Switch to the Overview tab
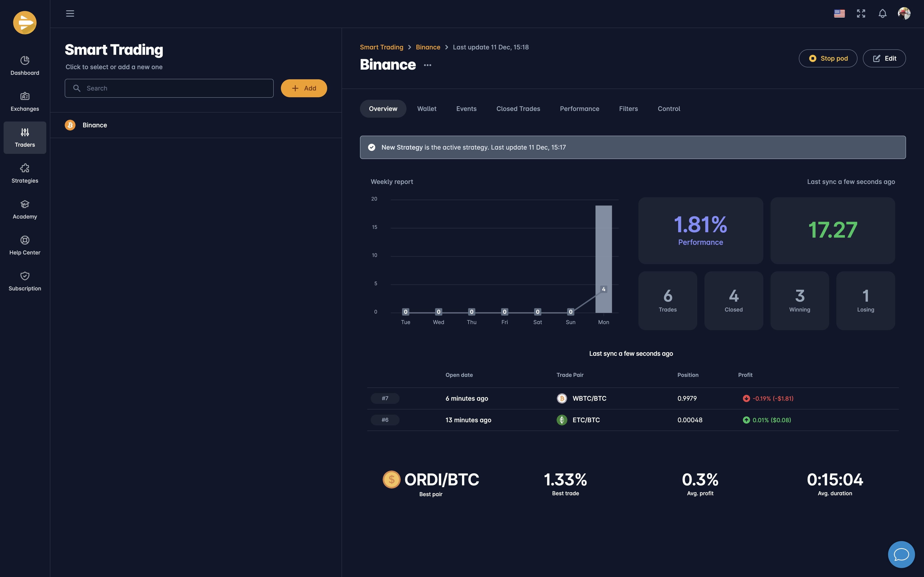 (383, 109)
